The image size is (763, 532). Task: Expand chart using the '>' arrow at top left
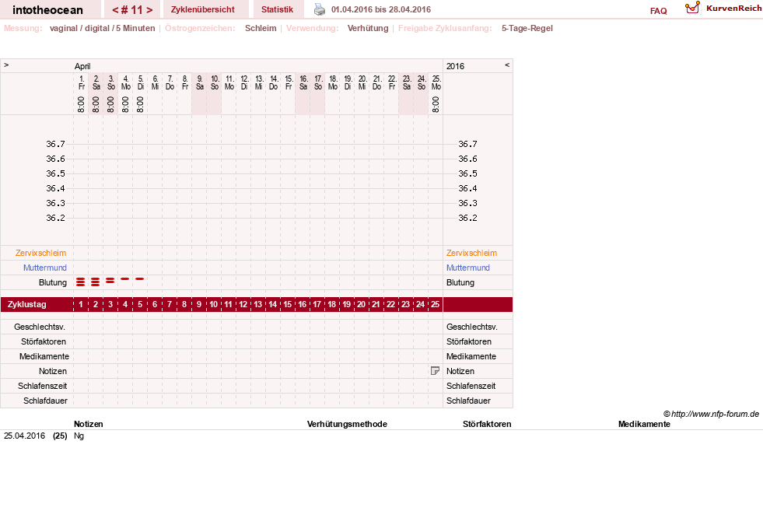click(6, 65)
